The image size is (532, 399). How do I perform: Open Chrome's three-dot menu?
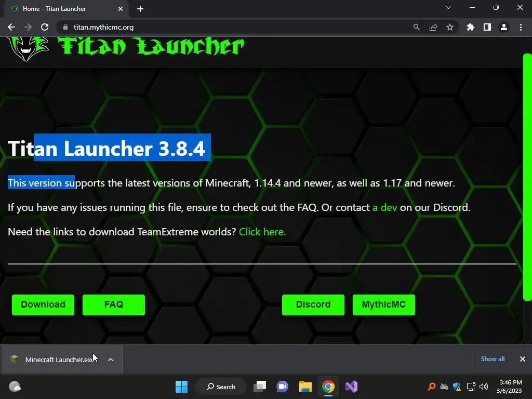click(521, 27)
